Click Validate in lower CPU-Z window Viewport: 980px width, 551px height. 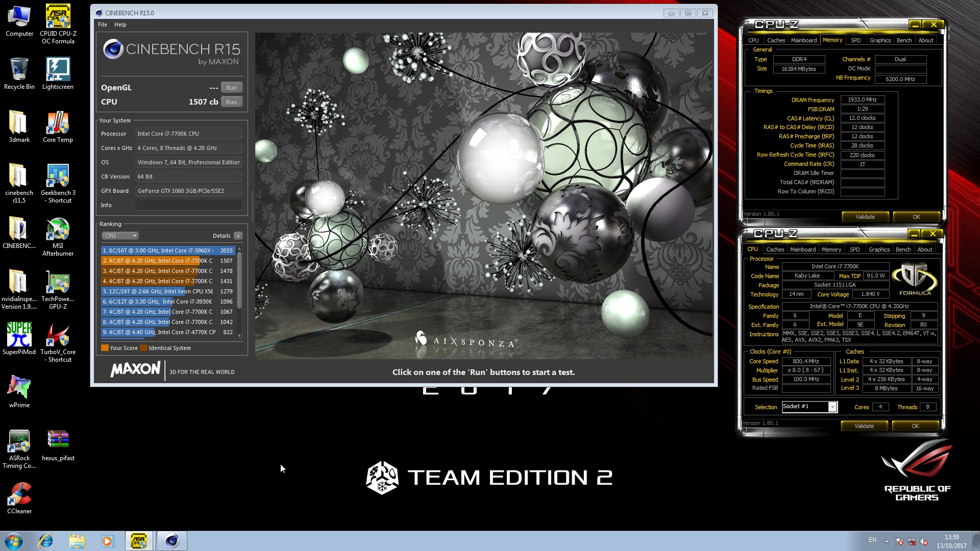864,426
